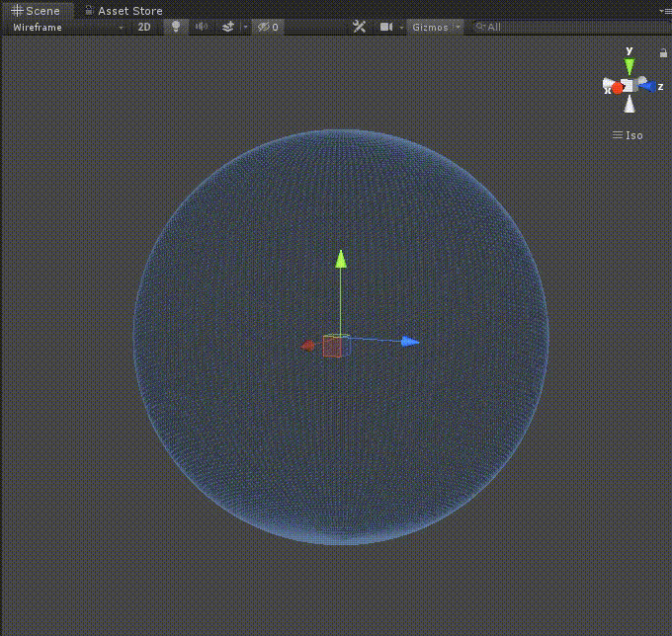The image size is (672, 636).
Task: Click the center cube of orientation gizmo
Action: 628,86
